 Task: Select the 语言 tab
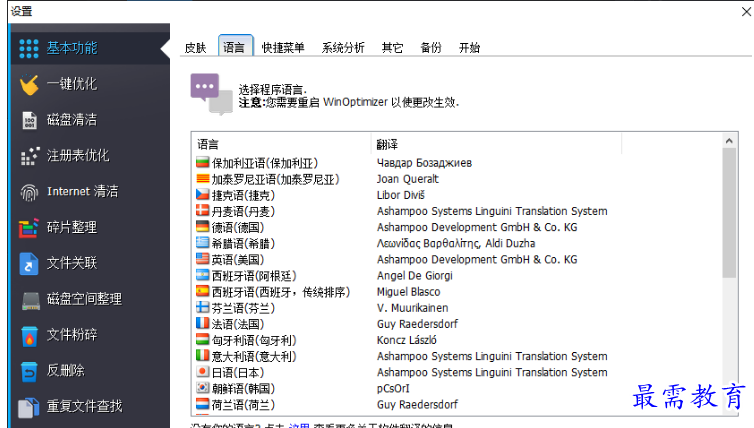234,47
